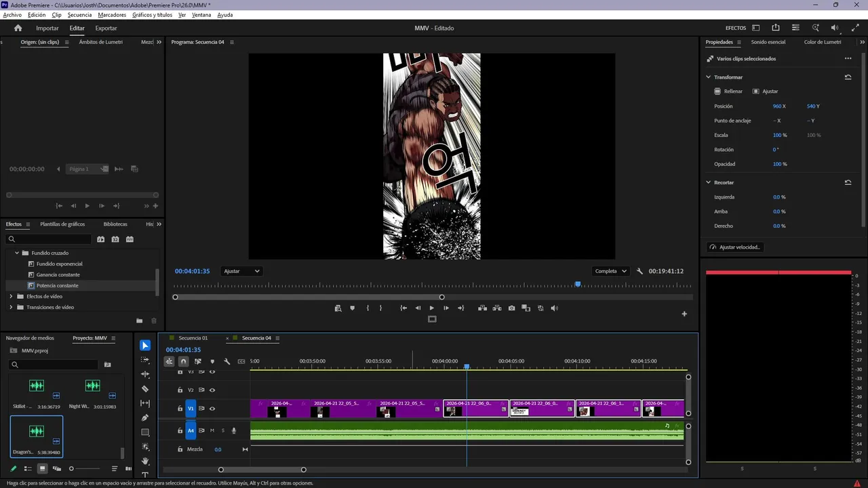The image size is (868, 488).
Task: Click the quick export share icon
Action: click(x=776, y=28)
